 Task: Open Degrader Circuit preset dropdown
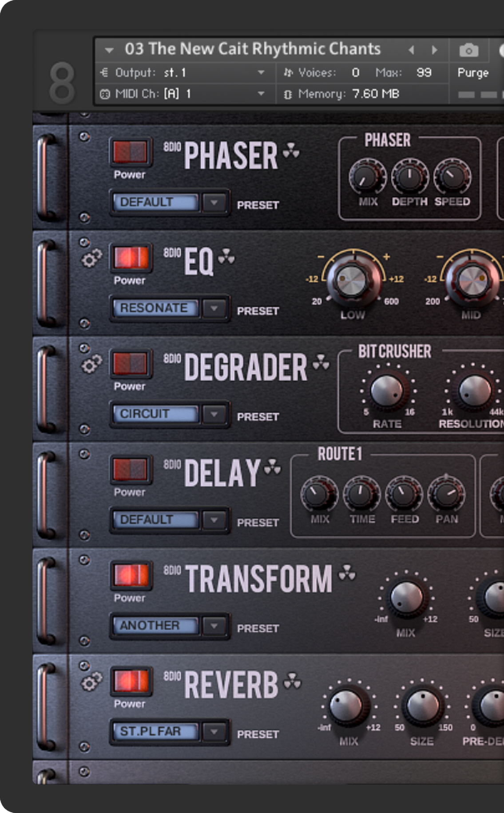(x=214, y=414)
